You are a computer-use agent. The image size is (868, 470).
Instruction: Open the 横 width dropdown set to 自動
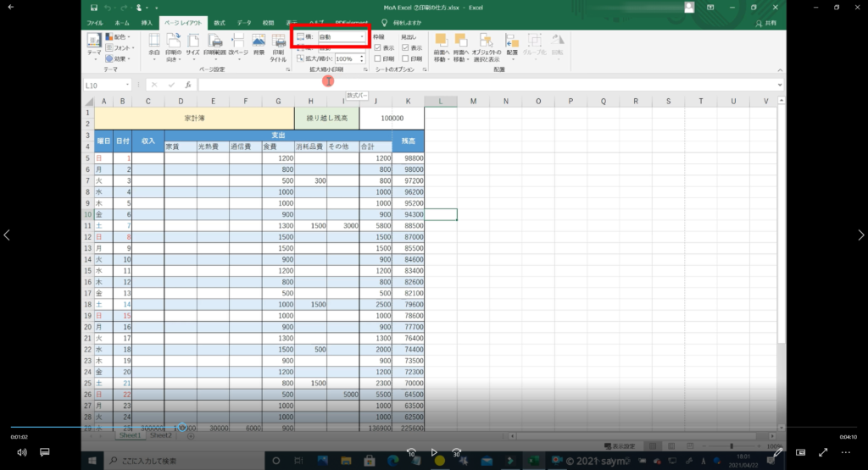click(342, 37)
